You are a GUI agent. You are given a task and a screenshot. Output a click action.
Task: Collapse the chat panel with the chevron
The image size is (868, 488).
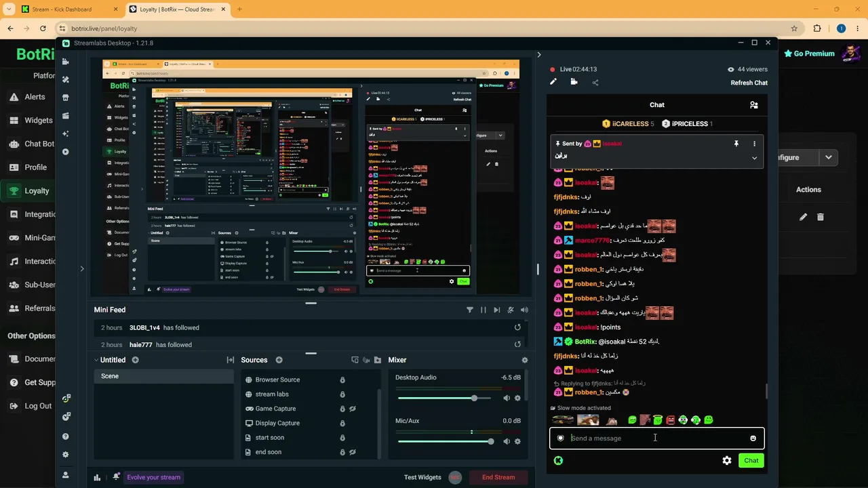(x=539, y=54)
